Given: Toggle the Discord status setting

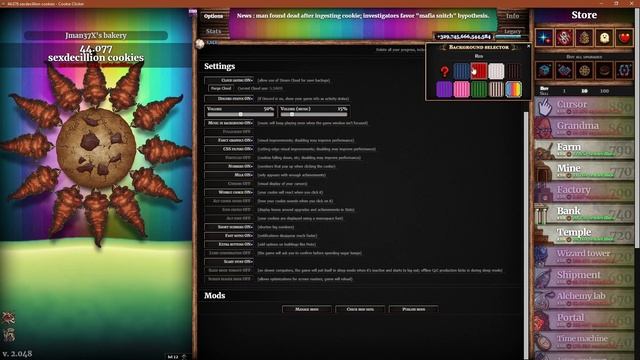Looking at the screenshot, I should click(x=229, y=99).
